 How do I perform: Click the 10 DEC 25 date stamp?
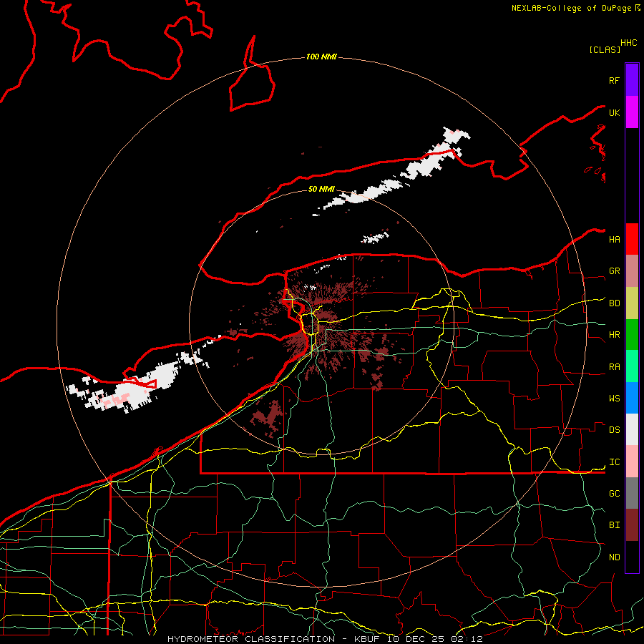pyautogui.click(x=415, y=639)
